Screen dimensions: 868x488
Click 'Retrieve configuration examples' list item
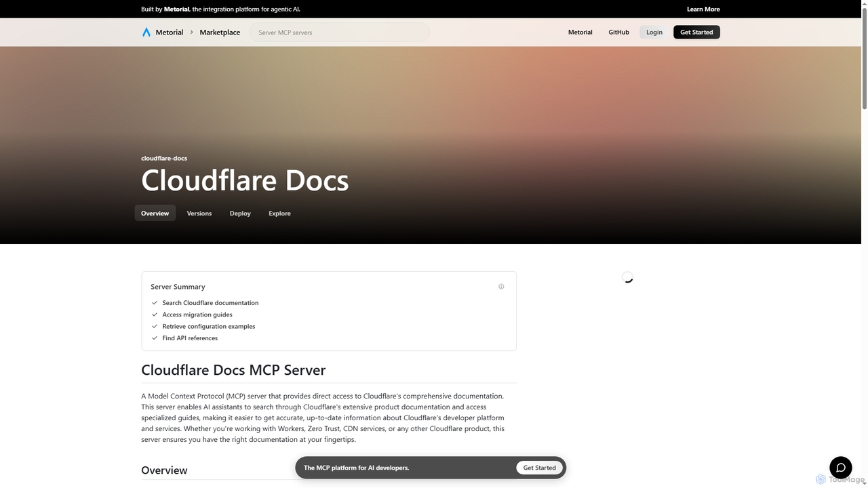(209, 327)
